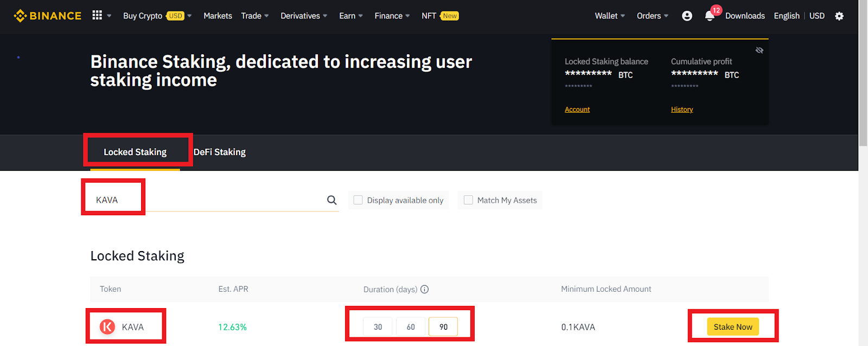Expand the arrow beside apps grid
Image resolution: width=868 pixels, height=346 pixels.
coord(109,16)
